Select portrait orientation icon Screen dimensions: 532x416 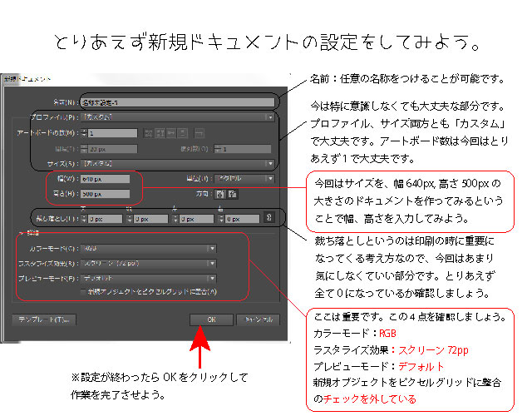point(220,194)
